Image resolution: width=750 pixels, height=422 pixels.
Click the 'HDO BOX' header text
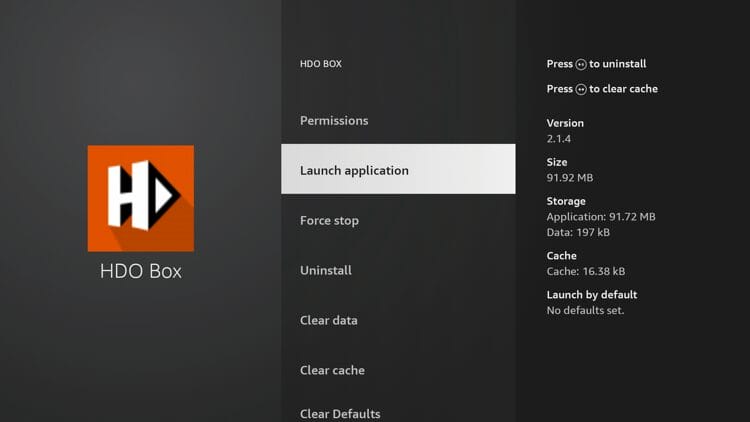[x=321, y=64]
